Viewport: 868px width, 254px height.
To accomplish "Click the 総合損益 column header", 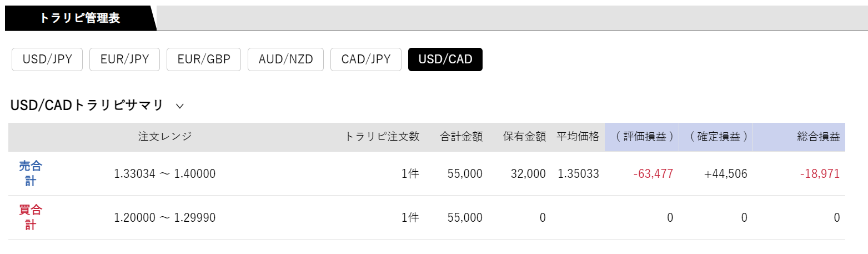I will tap(819, 137).
